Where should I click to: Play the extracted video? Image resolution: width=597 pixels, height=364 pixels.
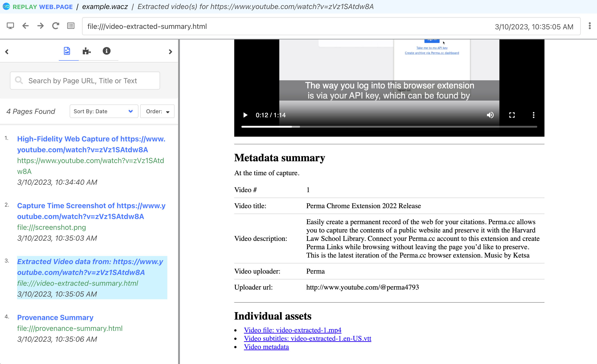point(245,115)
